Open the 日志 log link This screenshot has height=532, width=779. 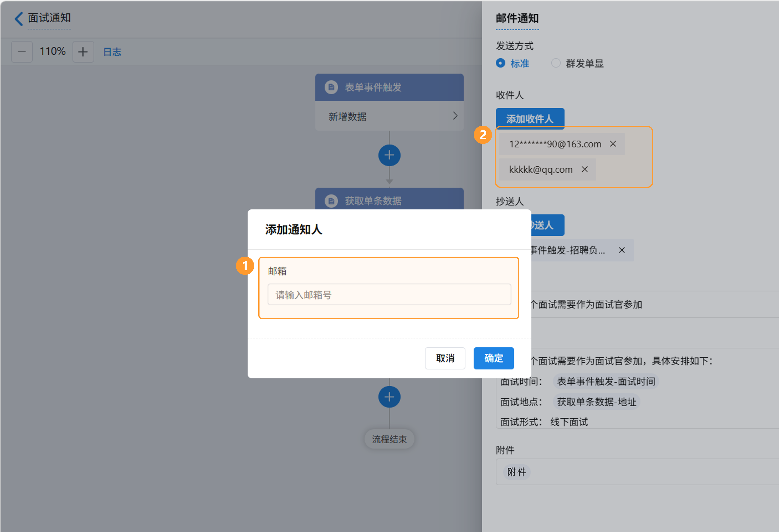112,52
